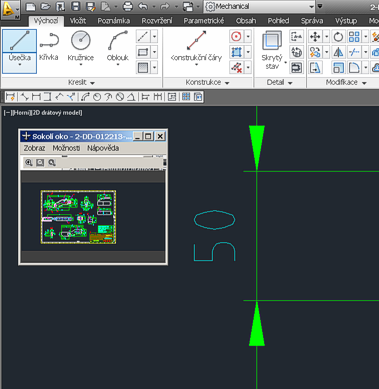Click the Skrytý stav icon
379x389 pixels.
point(272,50)
